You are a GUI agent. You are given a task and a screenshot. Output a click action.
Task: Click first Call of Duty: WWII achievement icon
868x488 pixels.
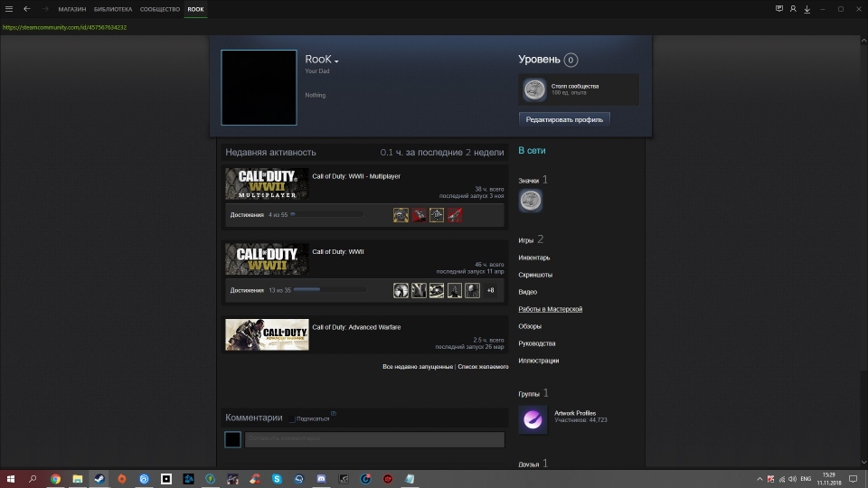tap(401, 290)
